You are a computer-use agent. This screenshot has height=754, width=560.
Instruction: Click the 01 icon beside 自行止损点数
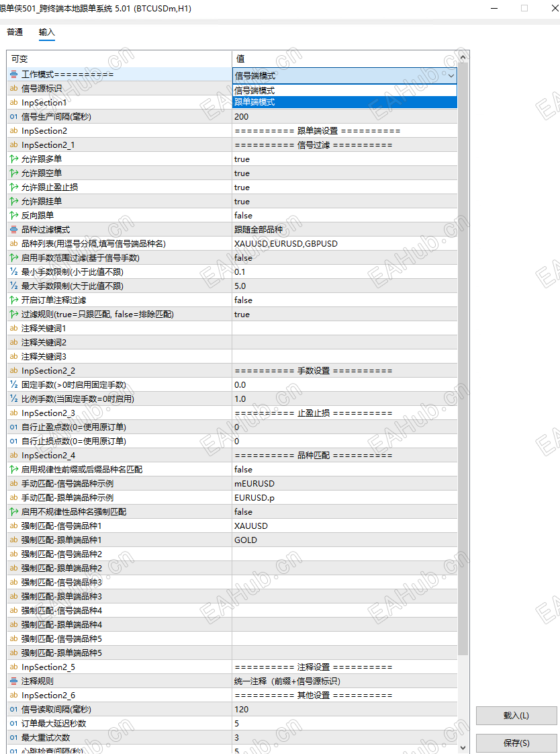(x=13, y=441)
